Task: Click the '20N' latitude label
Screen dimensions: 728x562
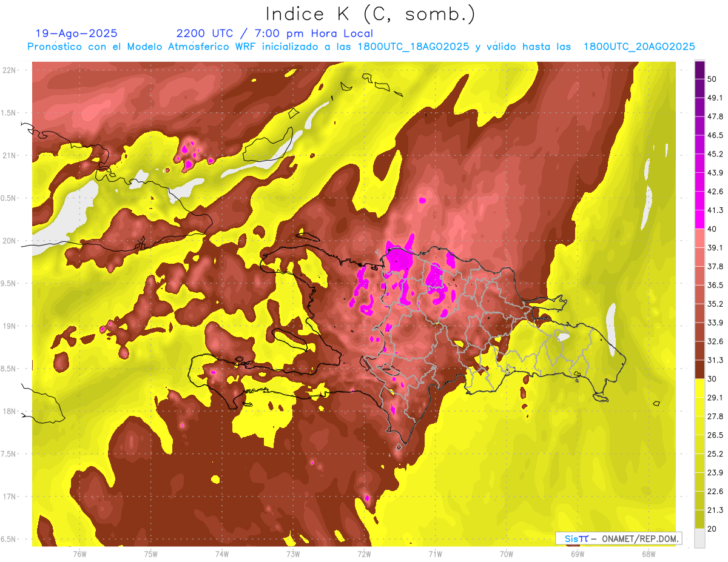Action: pos(9,241)
